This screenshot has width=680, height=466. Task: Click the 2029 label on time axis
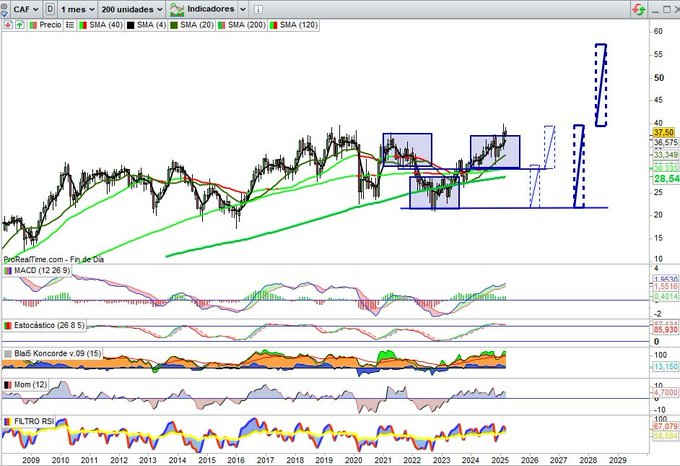coord(618,460)
